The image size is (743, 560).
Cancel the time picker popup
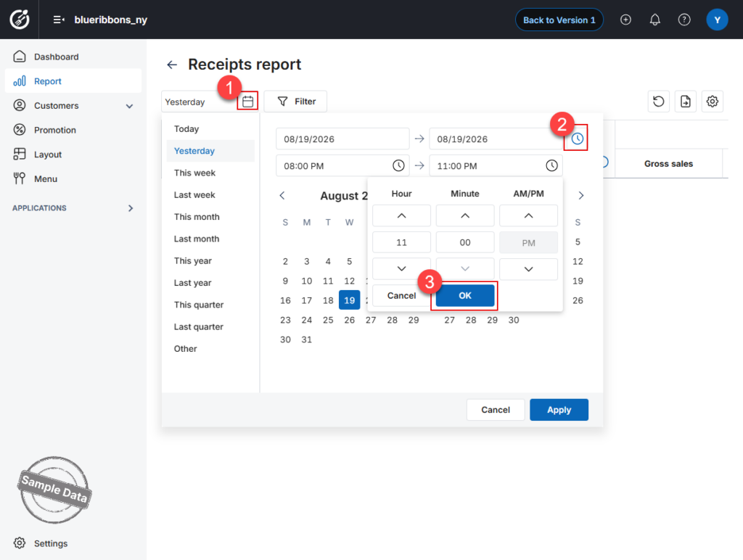click(x=401, y=296)
